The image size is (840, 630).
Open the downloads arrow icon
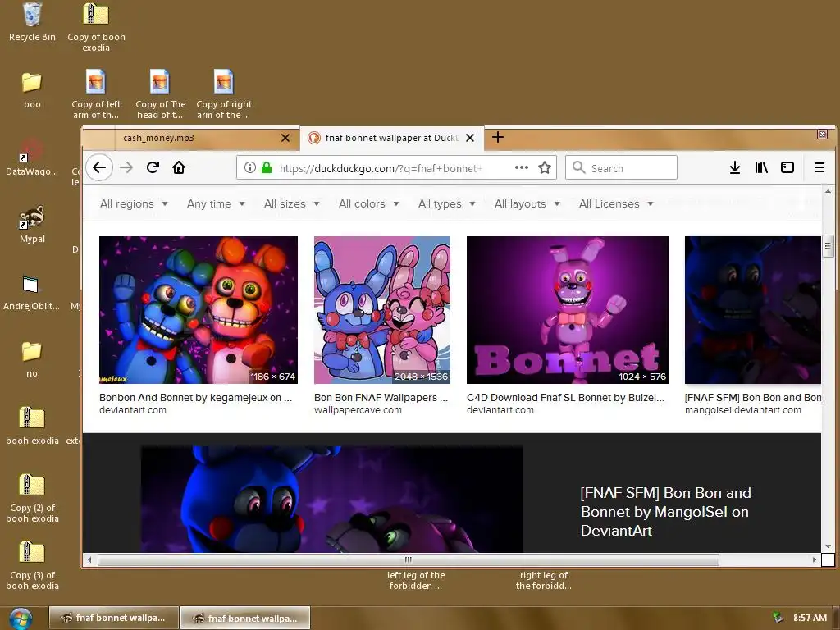[735, 167]
